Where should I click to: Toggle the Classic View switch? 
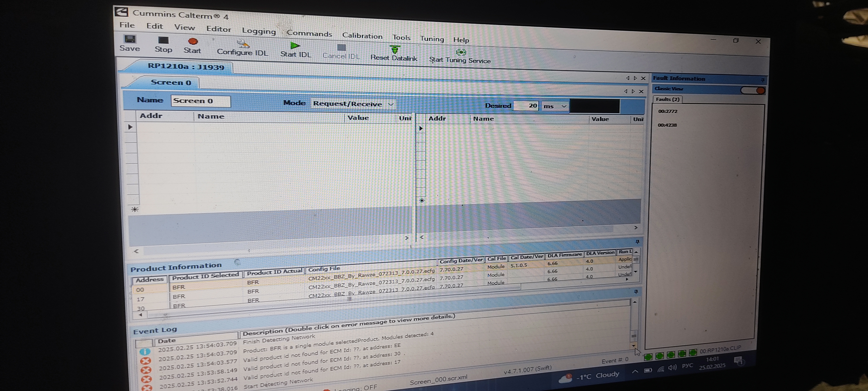(753, 90)
